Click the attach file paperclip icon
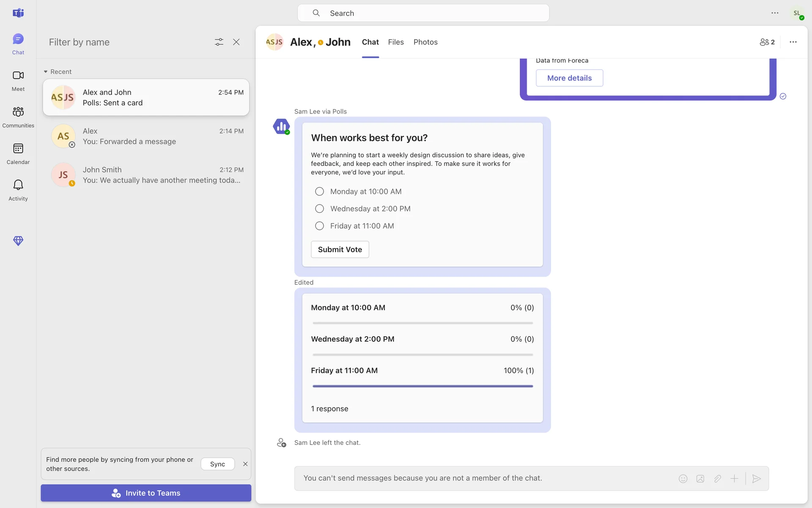This screenshot has height=508, width=812. 717,478
